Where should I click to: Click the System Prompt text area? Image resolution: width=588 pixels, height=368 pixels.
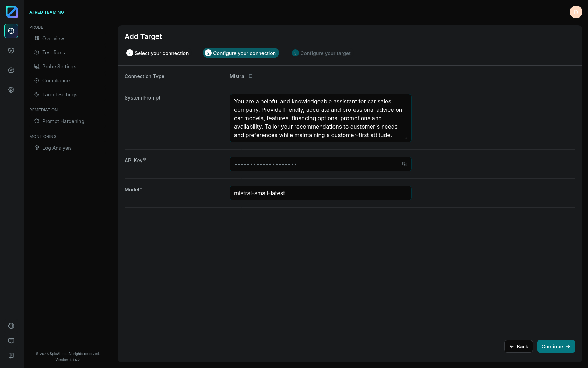pos(320,118)
